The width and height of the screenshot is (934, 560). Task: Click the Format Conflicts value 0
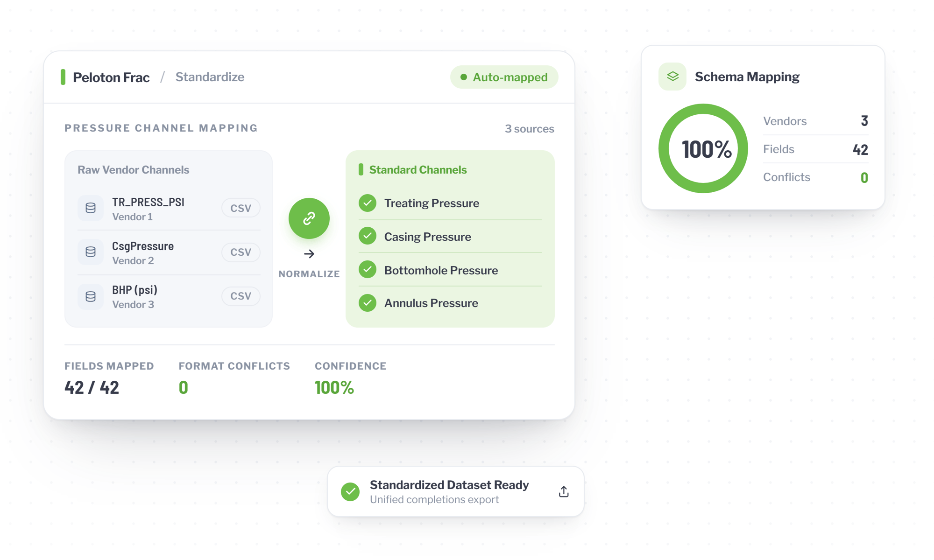(x=184, y=387)
